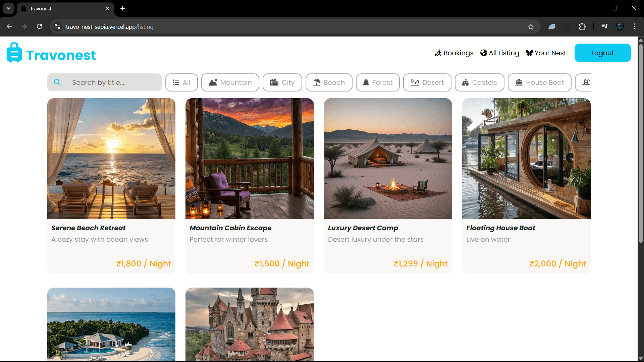
Task: Click the page scrollbar down arrow
Action: click(x=641, y=358)
